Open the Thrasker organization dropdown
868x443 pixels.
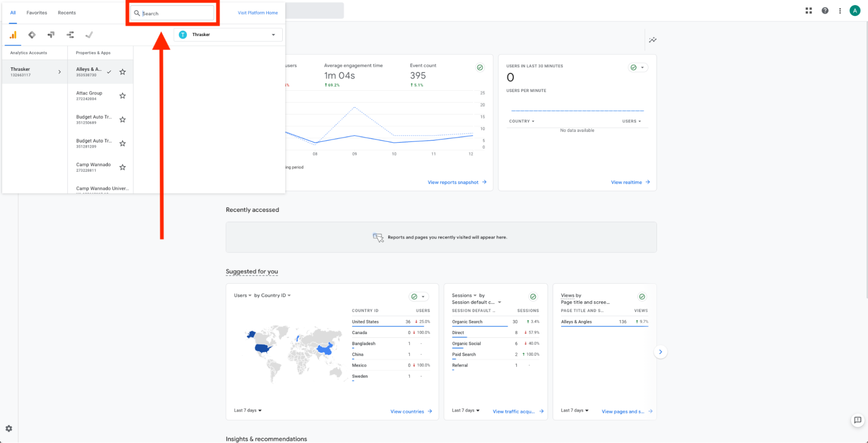(x=228, y=35)
